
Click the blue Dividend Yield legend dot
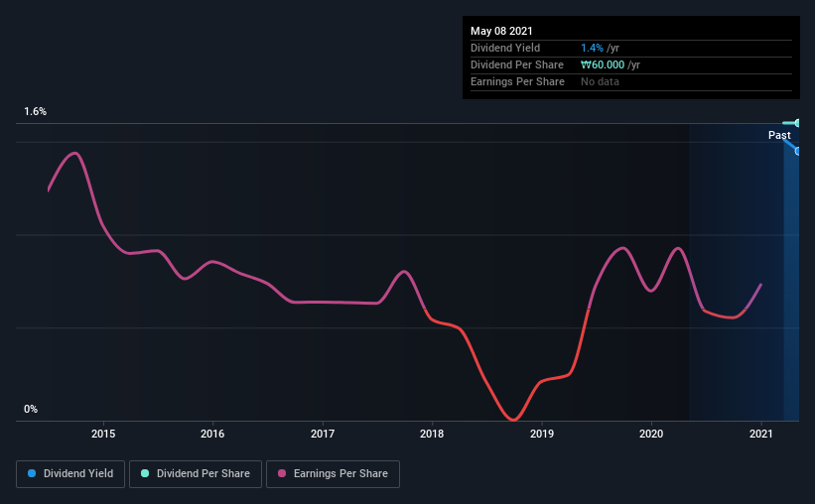pos(32,473)
